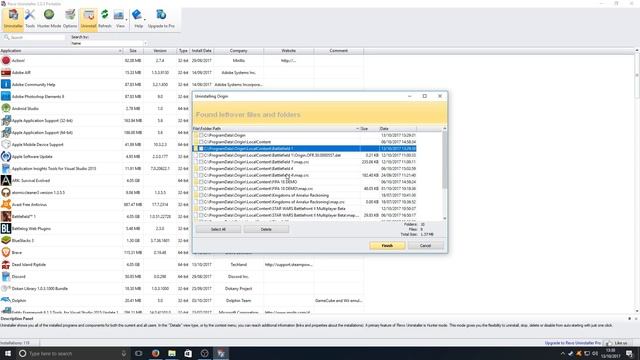
Task: Select the Adobe Photoshop Elements 8 icon
Action: tap(6, 96)
